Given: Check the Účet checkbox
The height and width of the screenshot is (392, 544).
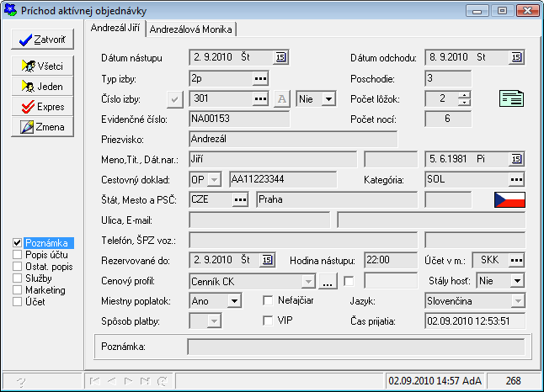Looking at the screenshot, I should [17, 302].
